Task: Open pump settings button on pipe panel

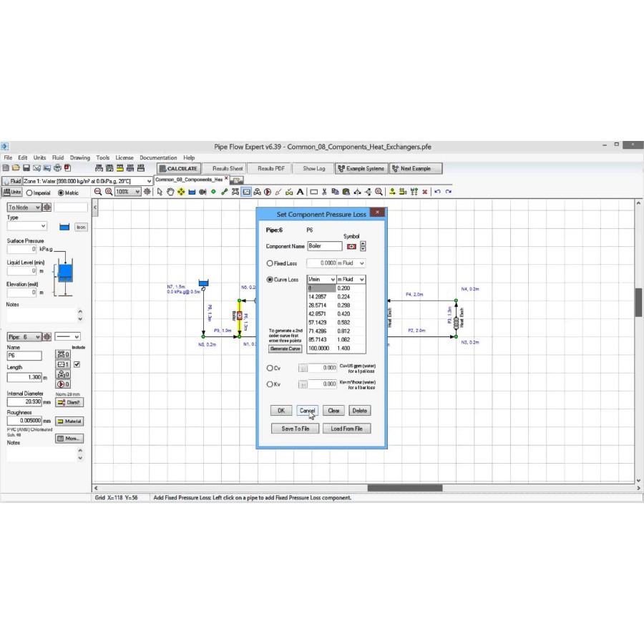Action: point(63,384)
